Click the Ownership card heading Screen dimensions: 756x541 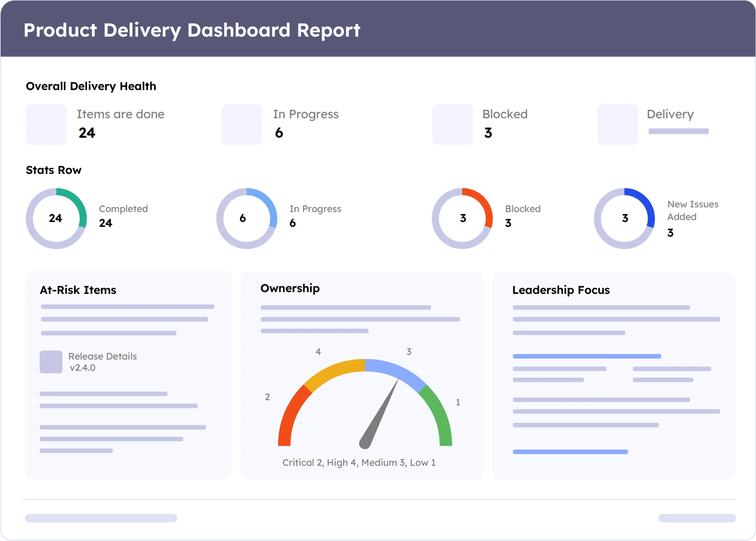(x=290, y=288)
